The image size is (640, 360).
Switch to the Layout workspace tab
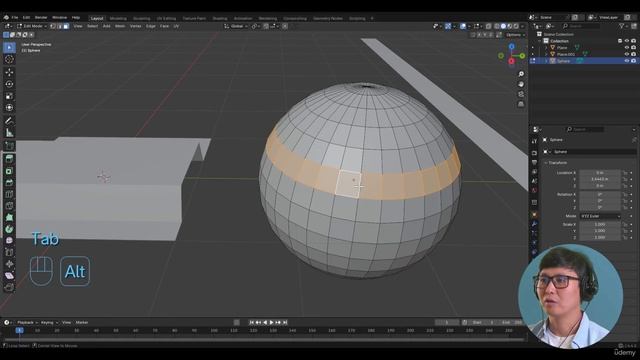pyautogui.click(x=97, y=18)
